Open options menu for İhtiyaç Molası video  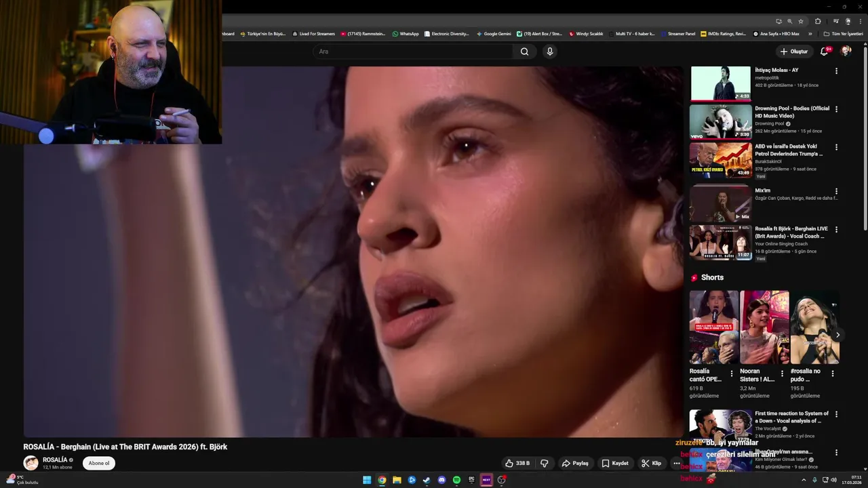point(836,71)
